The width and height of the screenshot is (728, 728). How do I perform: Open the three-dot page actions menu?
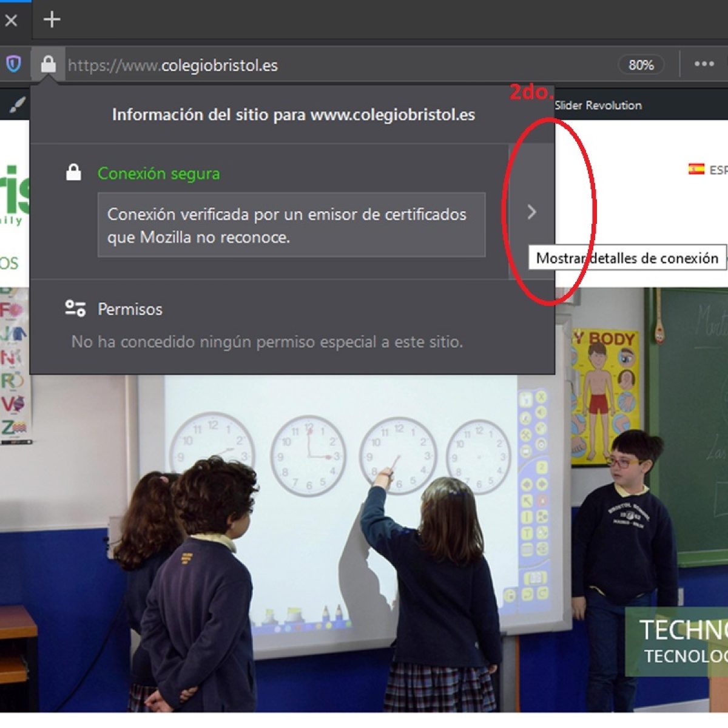click(704, 64)
